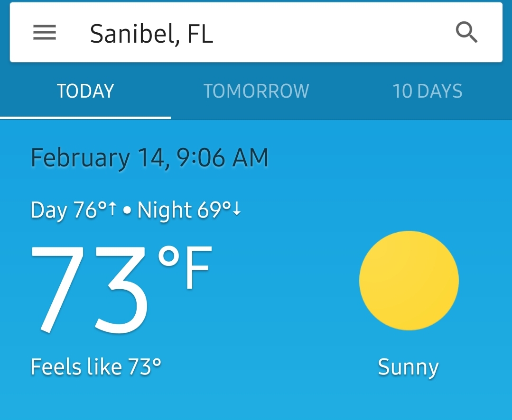This screenshot has height=420, width=512.
Task: Tap the Sunny condition label
Action: [x=408, y=368]
